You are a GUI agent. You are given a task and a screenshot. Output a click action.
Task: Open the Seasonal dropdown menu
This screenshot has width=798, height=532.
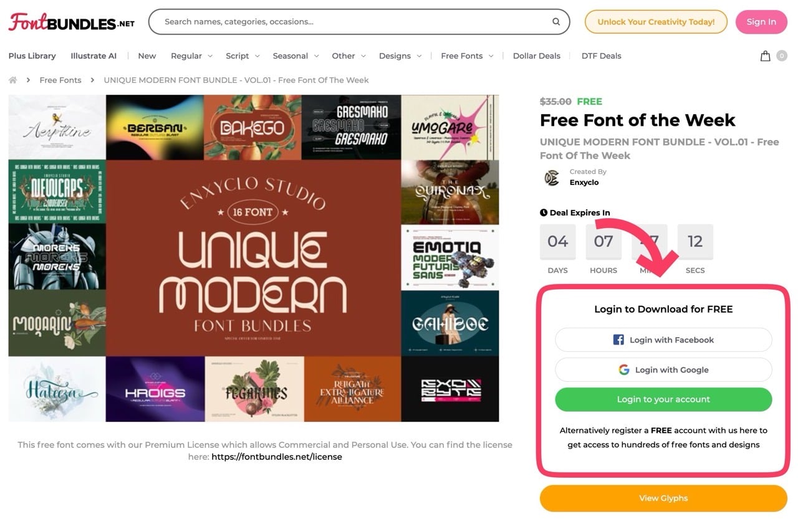click(296, 56)
